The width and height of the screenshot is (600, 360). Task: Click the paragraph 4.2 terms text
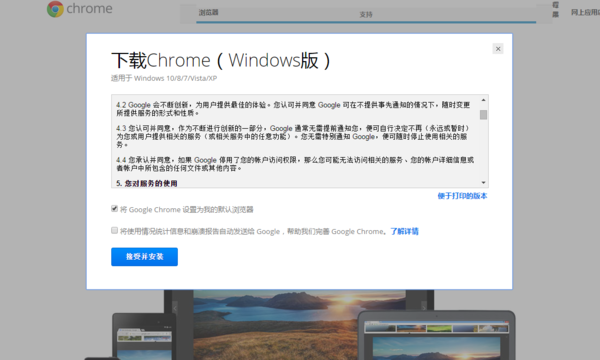pos(293,109)
